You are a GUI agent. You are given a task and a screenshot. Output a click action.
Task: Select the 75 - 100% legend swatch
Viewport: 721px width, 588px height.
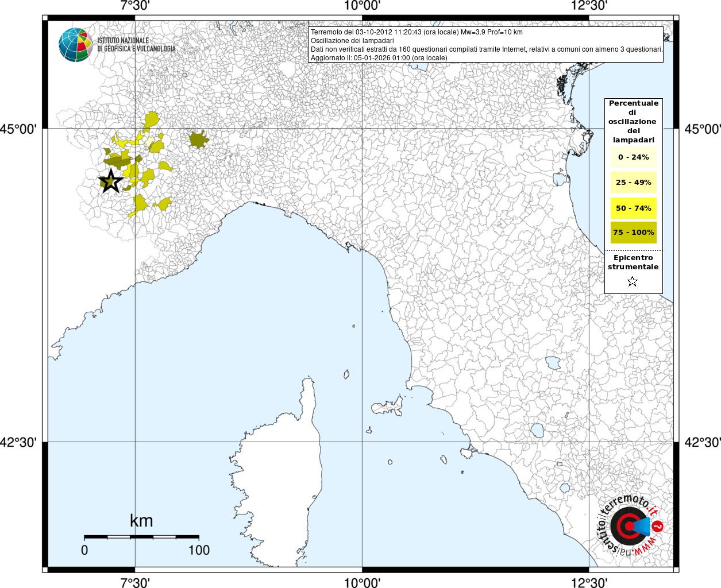tap(633, 233)
